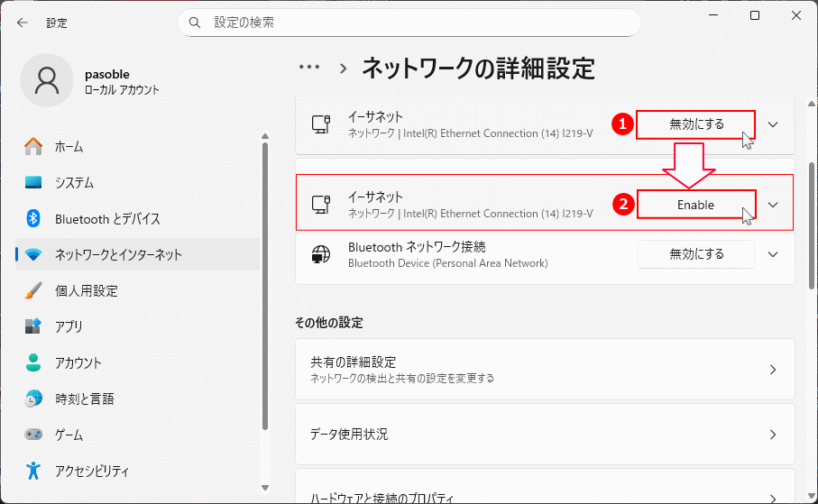This screenshot has width=818, height=504.
Task: Click chevron on データ使用状況 row
Action: pos(773,434)
